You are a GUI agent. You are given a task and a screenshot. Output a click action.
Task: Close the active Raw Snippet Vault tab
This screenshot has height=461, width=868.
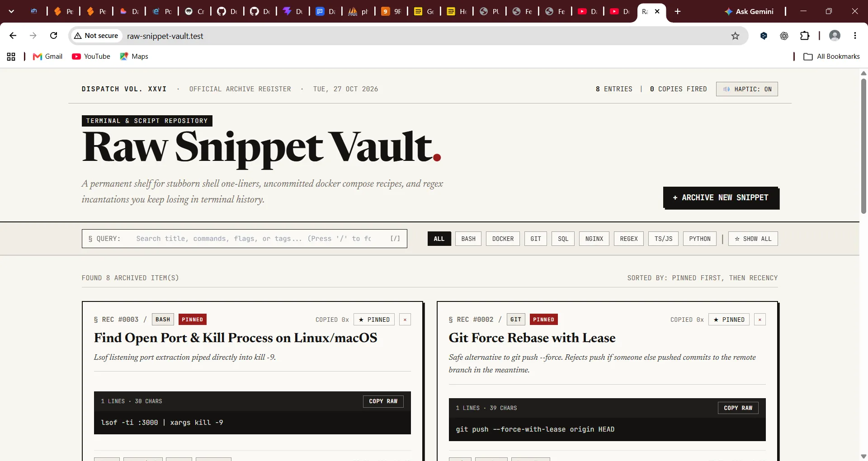coord(657,11)
